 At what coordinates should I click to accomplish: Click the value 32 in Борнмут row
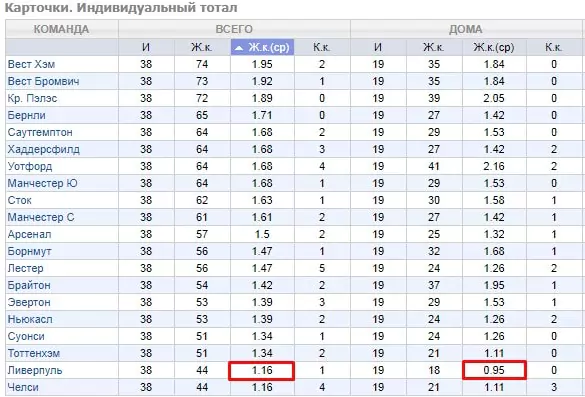[434, 251]
